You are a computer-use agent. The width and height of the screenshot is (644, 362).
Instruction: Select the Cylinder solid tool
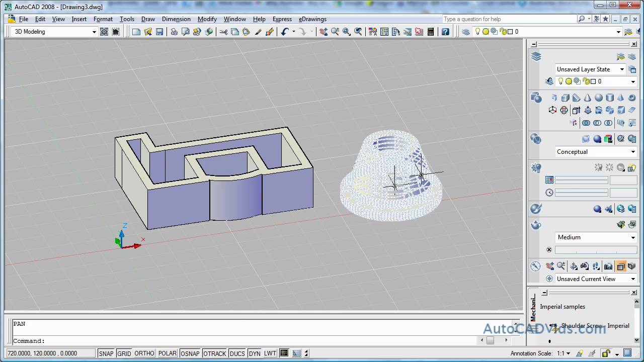pyautogui.click(x=610, y=98)
